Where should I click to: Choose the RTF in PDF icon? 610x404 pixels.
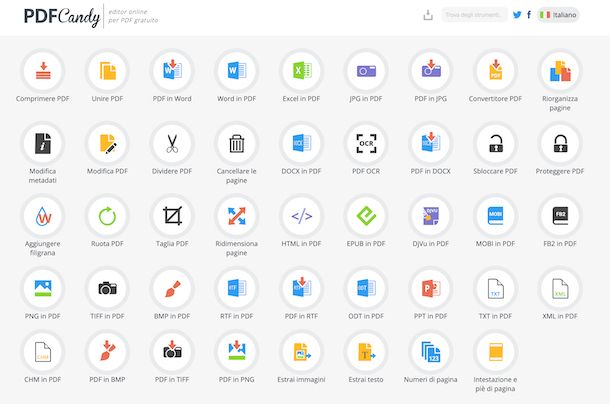[237, 288]
